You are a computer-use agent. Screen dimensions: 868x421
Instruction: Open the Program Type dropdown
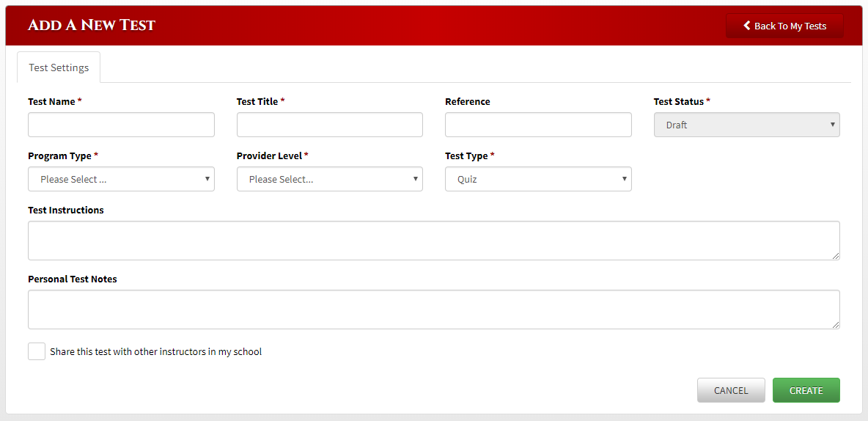[x=121, y=179]
